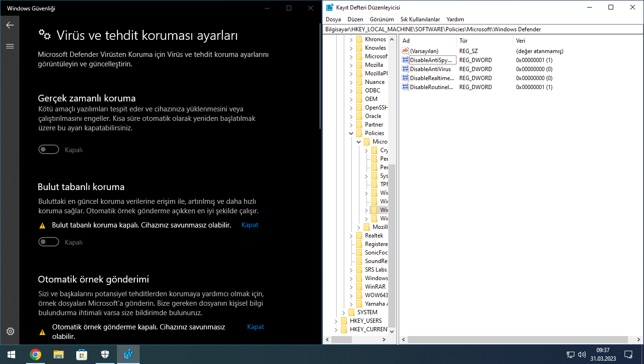The width and height of the screenshot is (644, 364).
Task: Click the DisableRealtime DWORD value icon
Action: coord(405,78)
